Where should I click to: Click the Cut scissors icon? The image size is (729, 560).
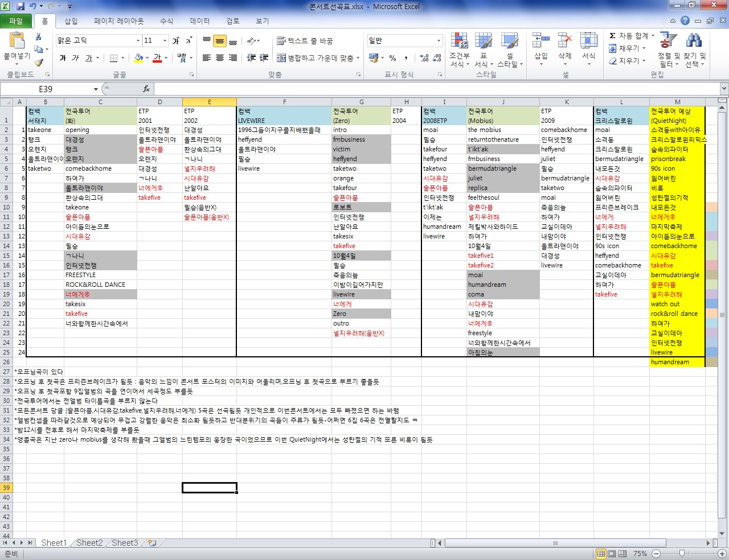point(39,36)
